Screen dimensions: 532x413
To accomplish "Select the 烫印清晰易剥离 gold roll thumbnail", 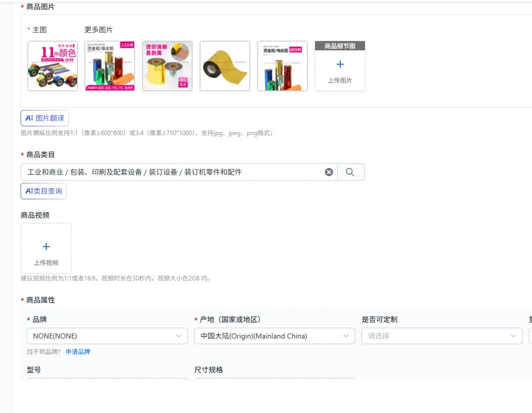I will coord(167,66).
